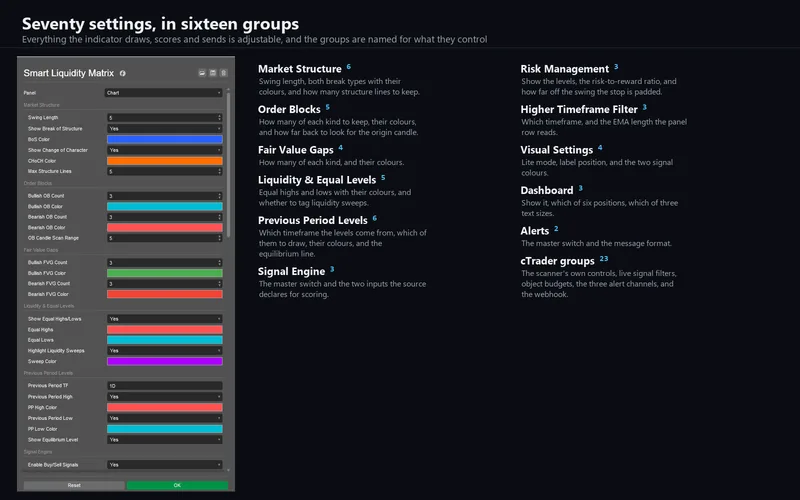Click the Market Structure heading on the right
The image size is (800, 500).
(299, 69)
